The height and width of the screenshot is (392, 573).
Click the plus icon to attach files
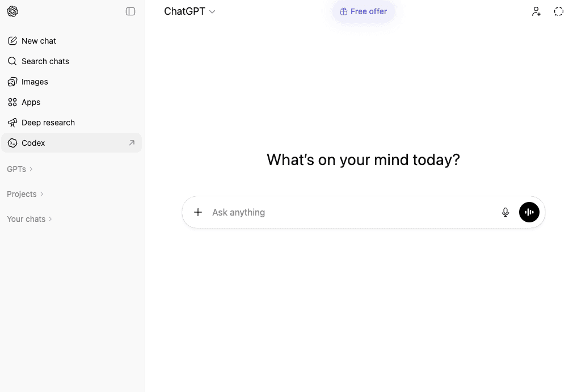(x=198, y=212)
